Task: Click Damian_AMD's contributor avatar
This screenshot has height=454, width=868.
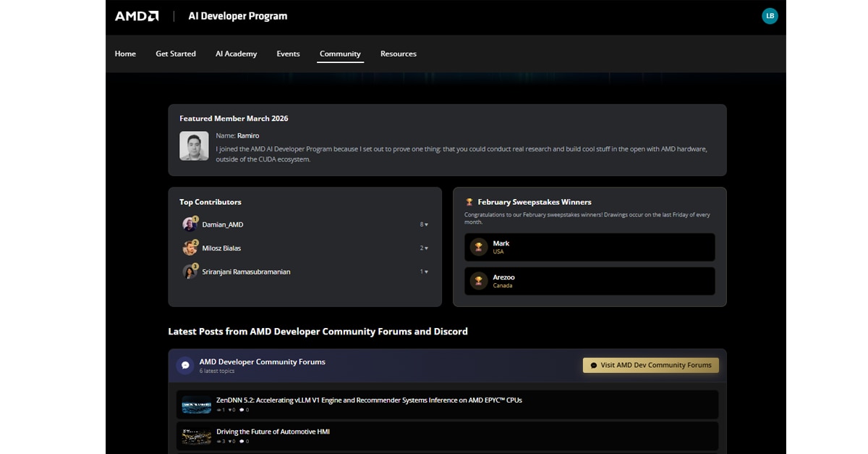Action: click(190, 224)
